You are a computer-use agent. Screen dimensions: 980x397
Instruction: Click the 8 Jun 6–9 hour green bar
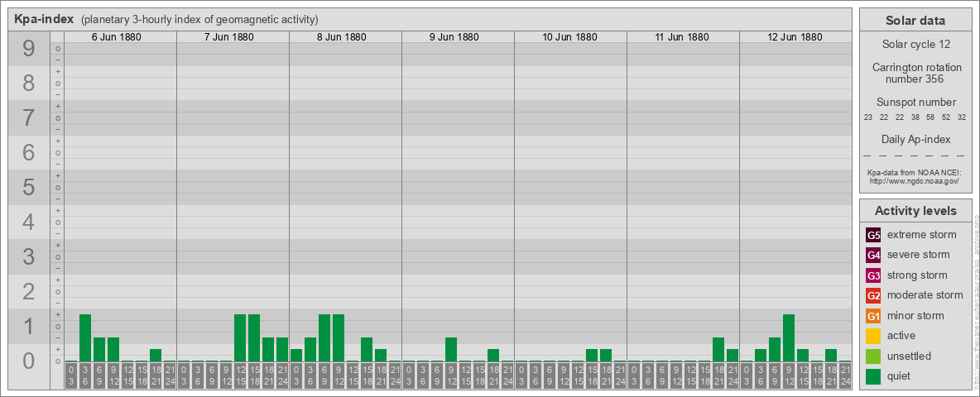[x=324, y=337]
